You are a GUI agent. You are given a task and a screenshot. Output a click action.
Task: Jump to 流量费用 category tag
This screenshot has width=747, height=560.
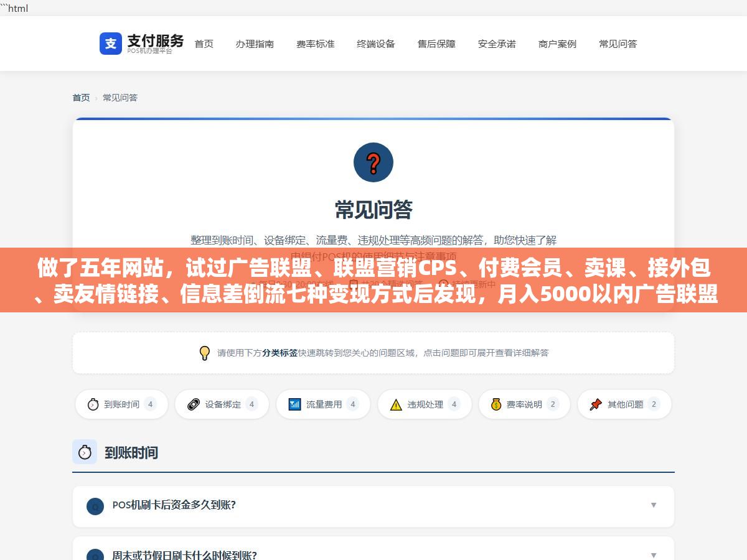(323, 404)
